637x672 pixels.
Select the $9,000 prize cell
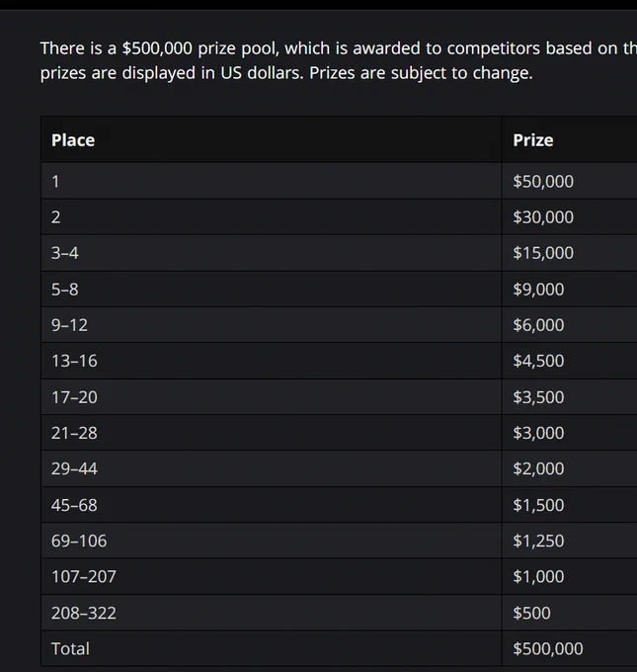[x=538, y=290]
